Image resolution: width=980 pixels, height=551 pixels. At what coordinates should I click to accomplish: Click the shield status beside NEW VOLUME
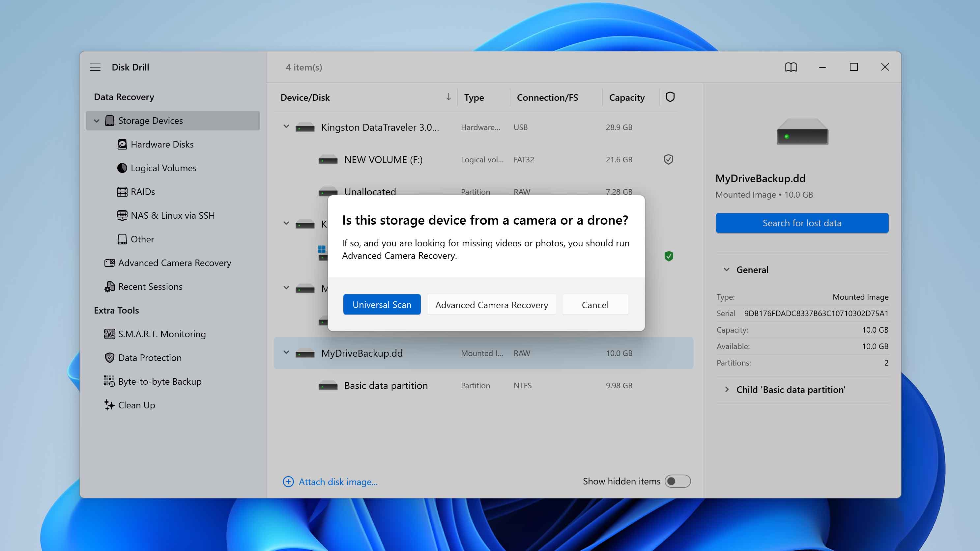[668, 159]
